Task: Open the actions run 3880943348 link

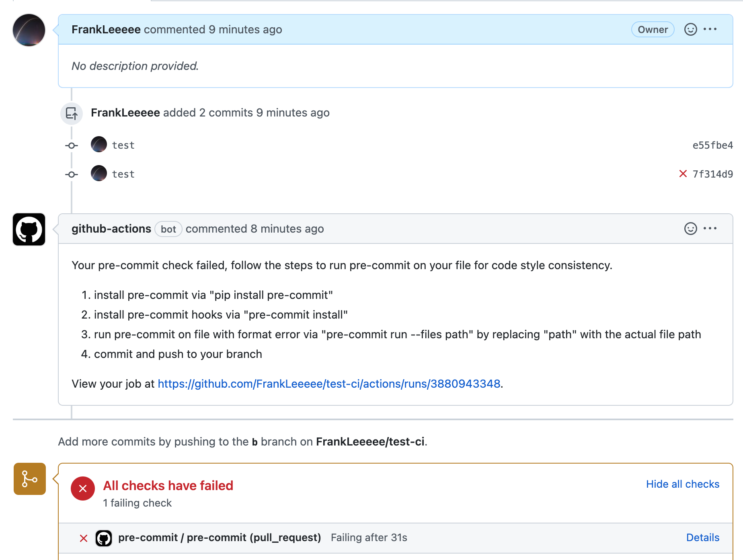Action: point(329,384)
